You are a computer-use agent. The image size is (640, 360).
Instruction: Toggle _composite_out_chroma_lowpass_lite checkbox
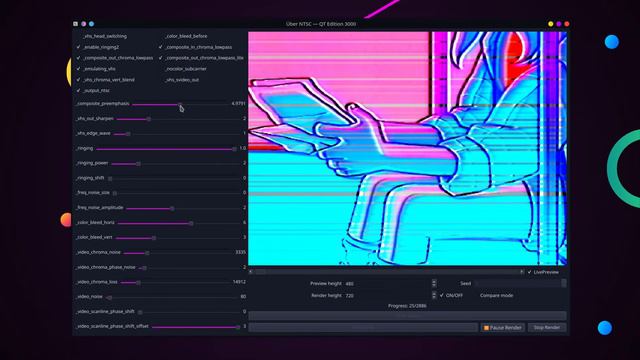click(x=201, y=58)
